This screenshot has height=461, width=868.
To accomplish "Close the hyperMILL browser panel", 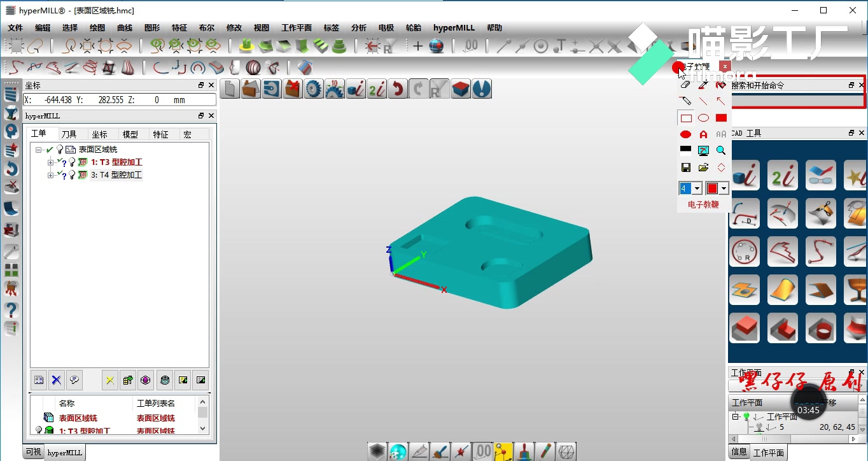I will point(211,116).
